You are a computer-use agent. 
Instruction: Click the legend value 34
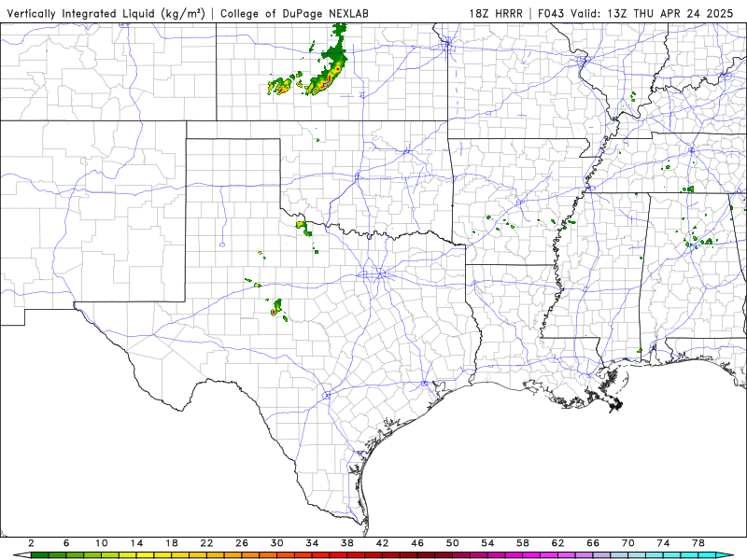point(312,543)
